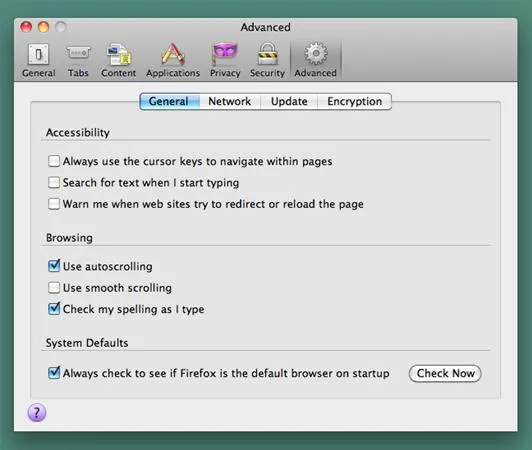
Task: Open the Tabs preferences pane
Action: point(78,60)
